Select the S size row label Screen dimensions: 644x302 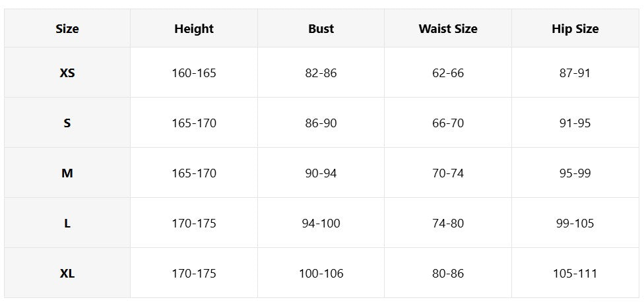[x=67, y=123]
